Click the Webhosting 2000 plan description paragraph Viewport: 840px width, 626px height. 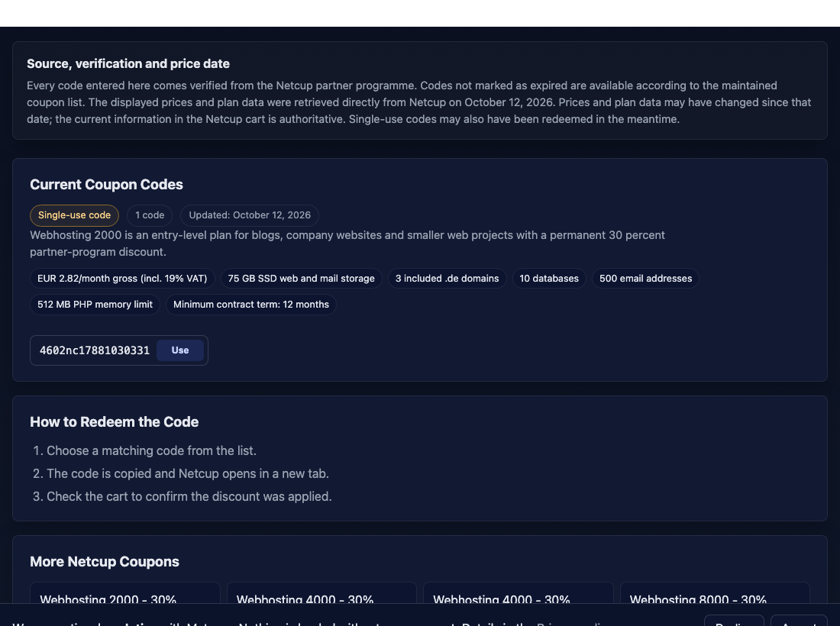[347, 244]
